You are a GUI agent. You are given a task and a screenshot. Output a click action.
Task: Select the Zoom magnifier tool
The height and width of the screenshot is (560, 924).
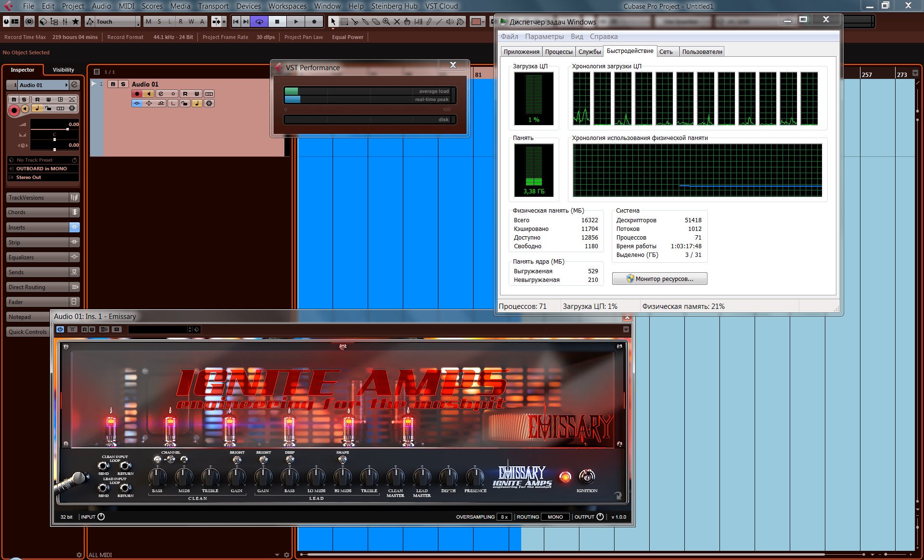point(386,22)
